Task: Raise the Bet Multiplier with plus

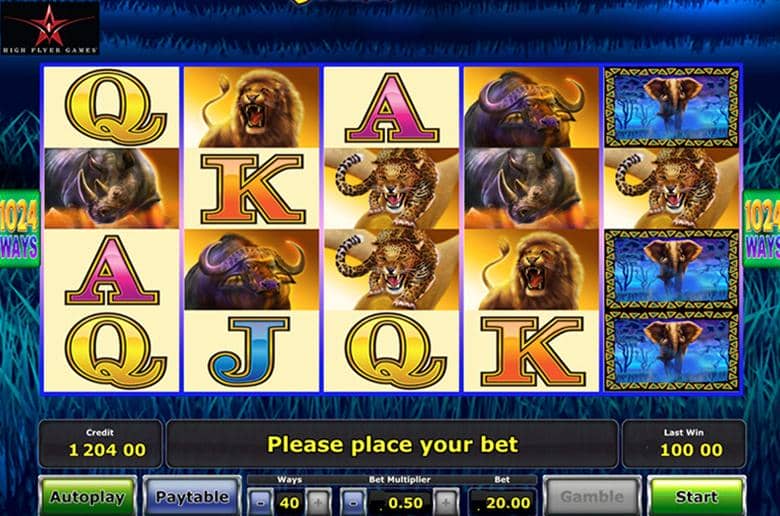Action: (x=446, y=503)
